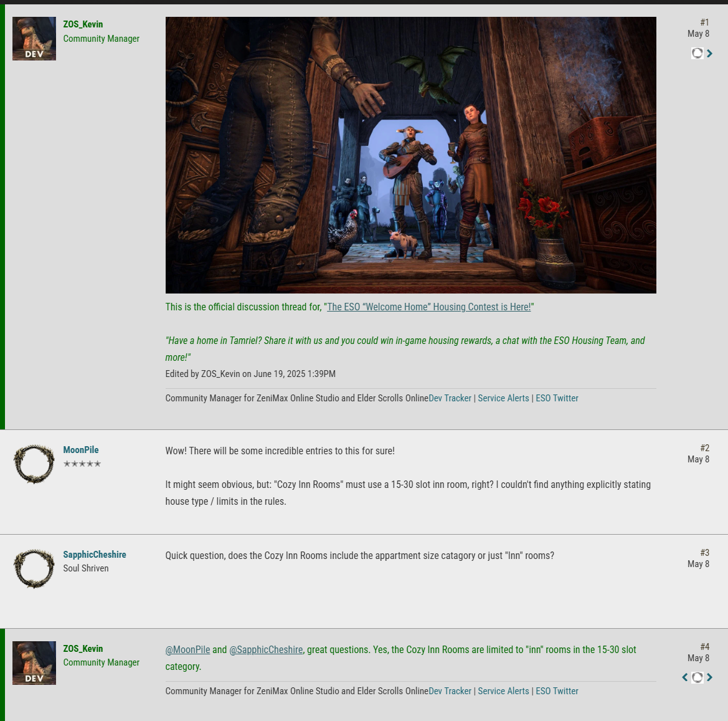Screen dimensions: 728x721
Task: Follow the @MoonPile mention link
Action: click(x=187, y=650)
